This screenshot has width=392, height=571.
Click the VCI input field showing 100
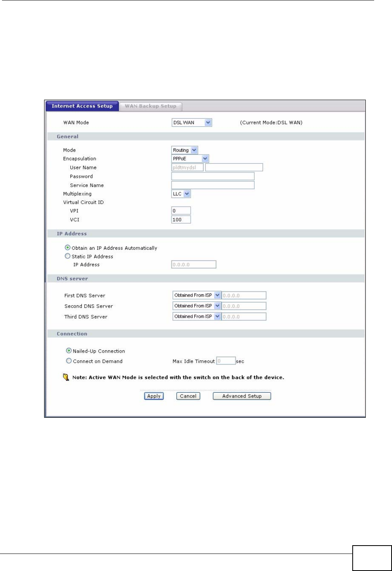[181, 219]
